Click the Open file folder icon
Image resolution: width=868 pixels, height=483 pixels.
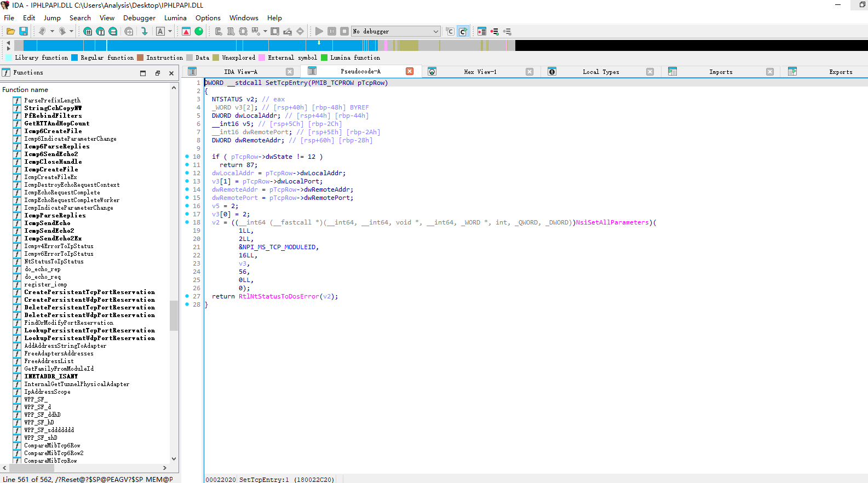tap(10, 31)
